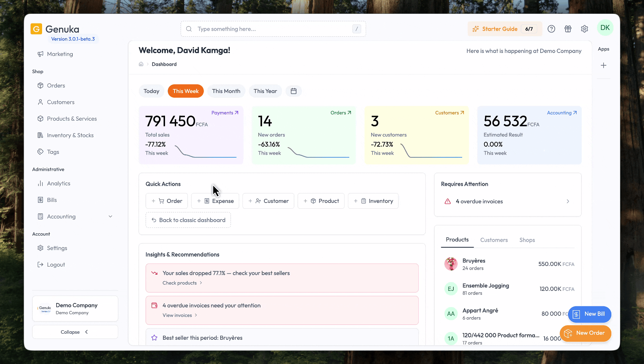Click the Version 3.0.1-beta.3 badge
The height and width of the screenshot is (364, 644).
pyautogui.click(x=73, y=39)
